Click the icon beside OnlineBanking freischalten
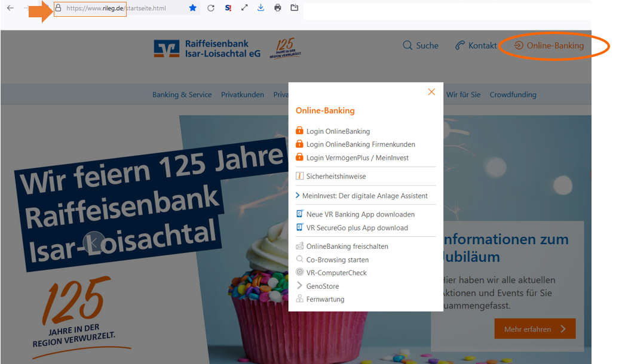The height and width of the screenshot is (364, 619). coord(299,246)
